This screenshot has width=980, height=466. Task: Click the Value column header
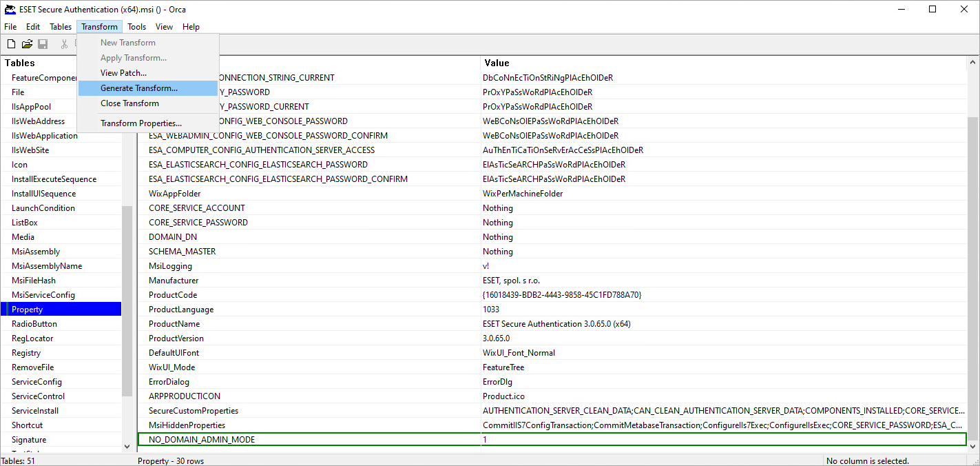[x=496, y=63]
